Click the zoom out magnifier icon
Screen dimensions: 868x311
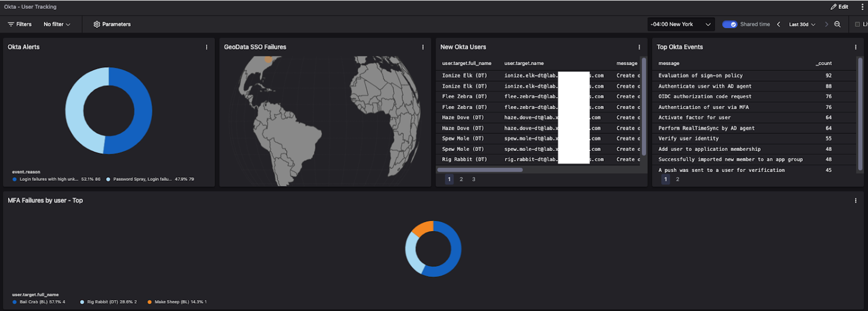pyautogui.click(x=837, y=24)
